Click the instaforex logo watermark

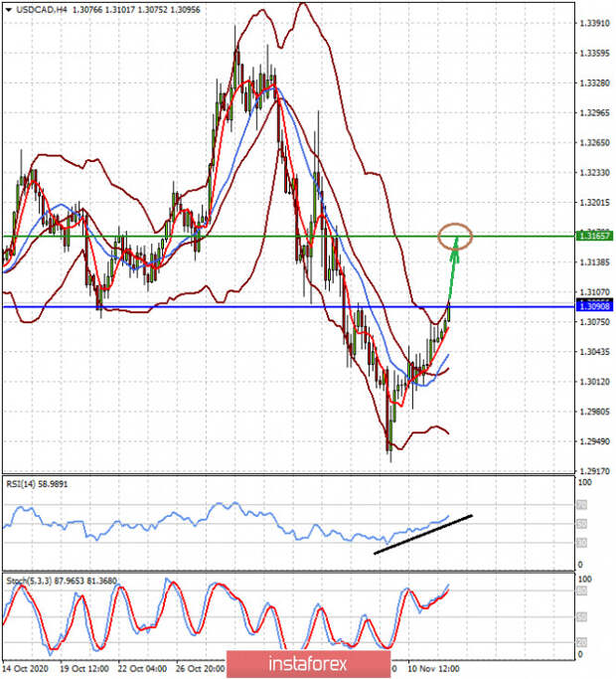pos(308,659)
